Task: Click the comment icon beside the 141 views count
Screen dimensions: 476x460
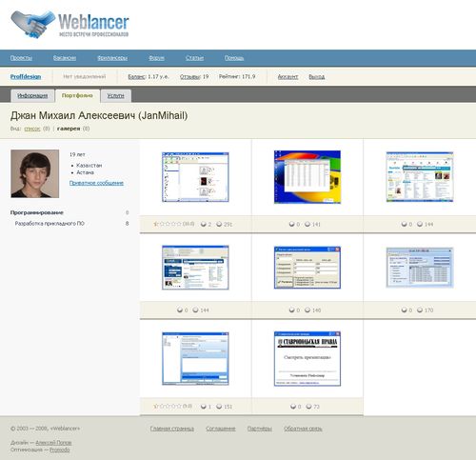Action: (292, 224)
